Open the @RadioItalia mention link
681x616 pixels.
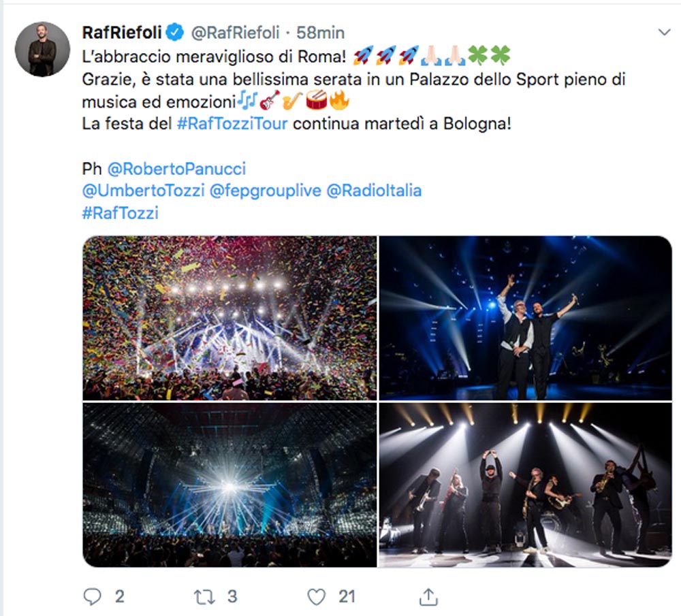click(374, 191)
